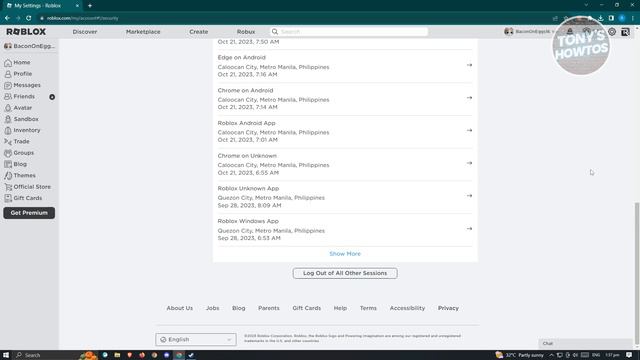The image size is (640, 360).
Task: Expand the Roblox Windows App session arrow
Action: pyautogui.click(x=469, y=229)
